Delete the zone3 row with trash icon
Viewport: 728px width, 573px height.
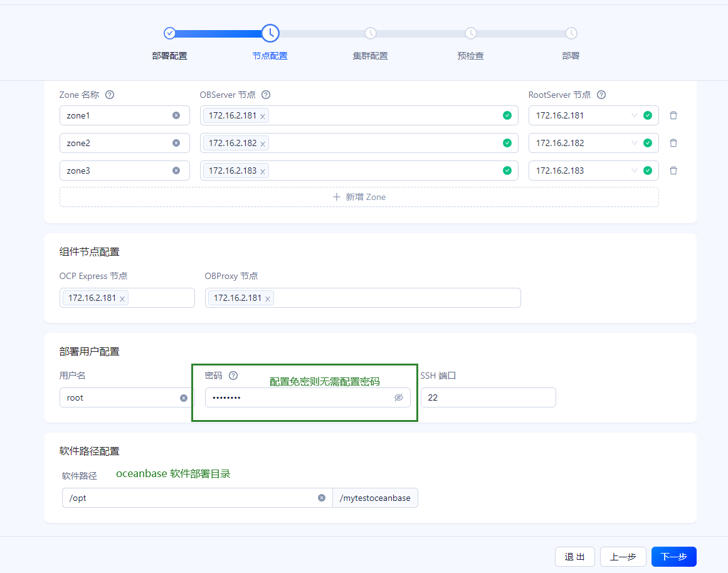(673, 171)
